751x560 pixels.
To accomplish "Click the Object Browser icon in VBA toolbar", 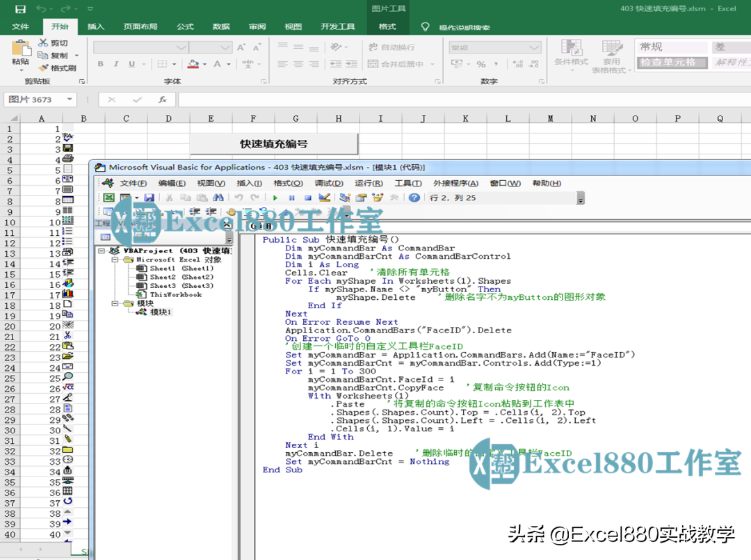I will click(x=378, y=198).
